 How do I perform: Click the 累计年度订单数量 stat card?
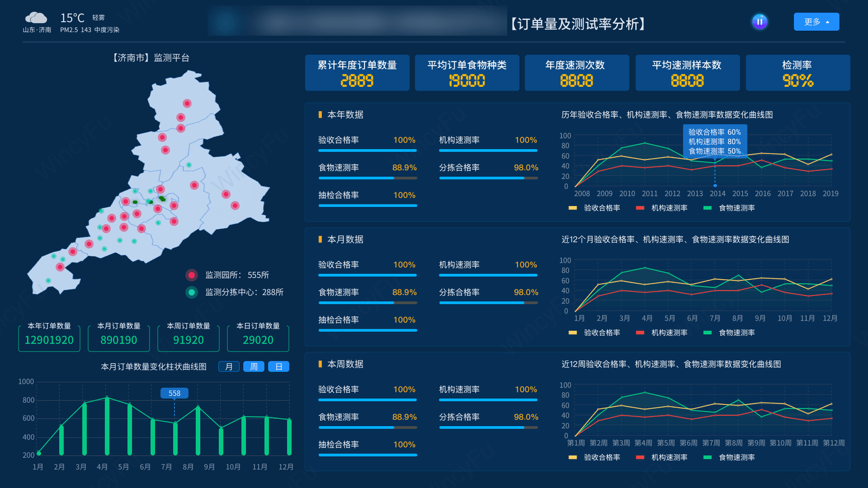[x=357, y=73]
